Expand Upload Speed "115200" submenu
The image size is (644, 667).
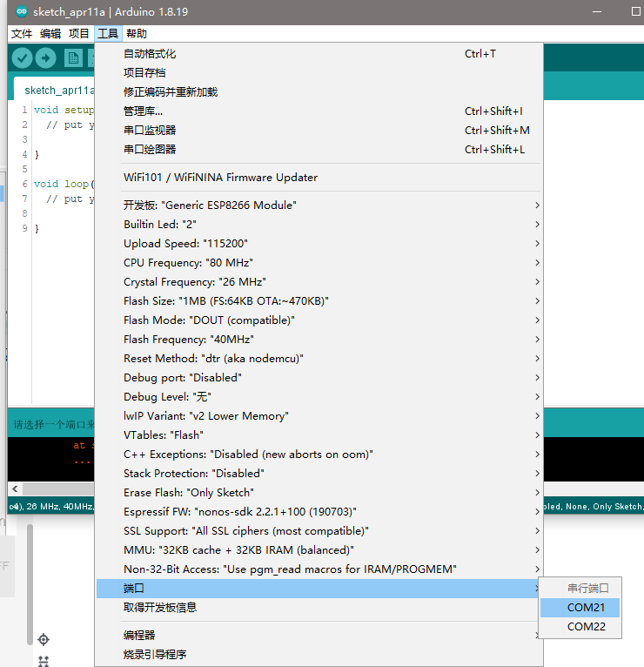pos(319,244)
